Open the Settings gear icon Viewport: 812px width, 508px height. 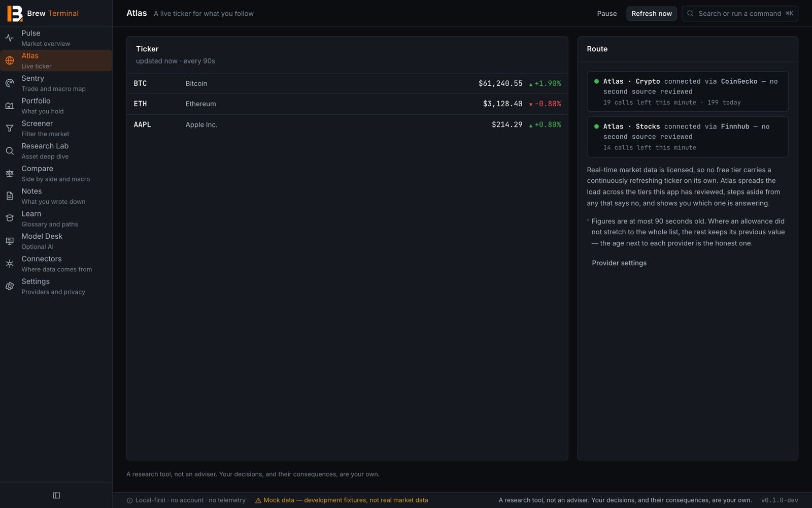pos(10,287)
